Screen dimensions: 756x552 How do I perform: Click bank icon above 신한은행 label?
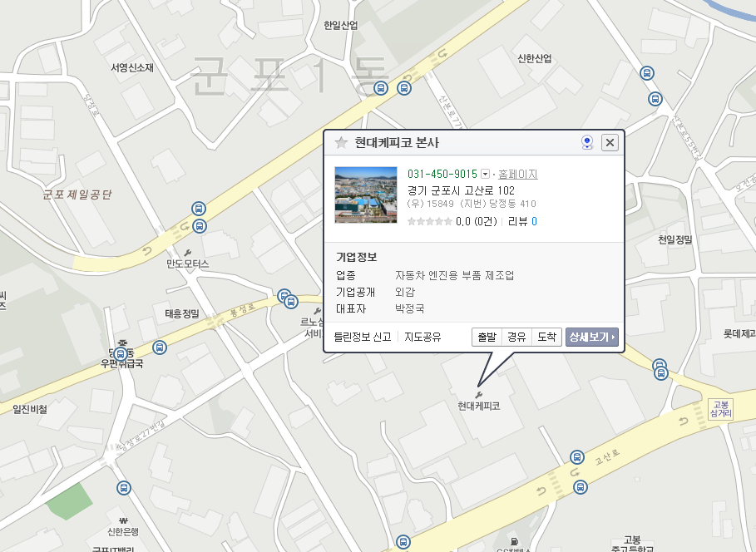(123, 520)
